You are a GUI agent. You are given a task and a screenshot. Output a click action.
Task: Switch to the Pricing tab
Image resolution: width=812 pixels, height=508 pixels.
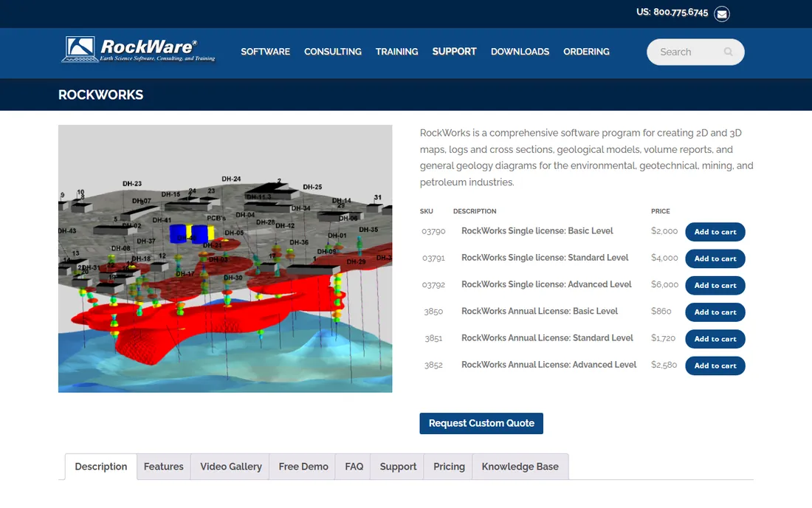[x=449, y=467]
